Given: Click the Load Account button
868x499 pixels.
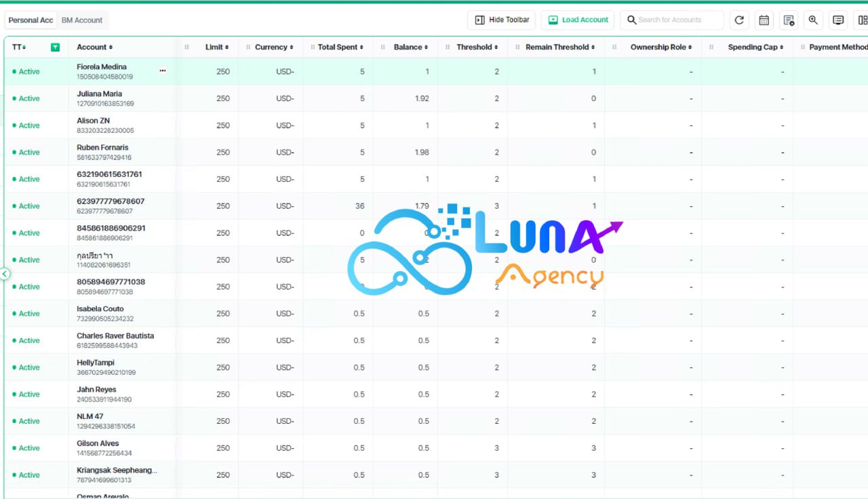Looking at the screenshot, I should point(578,20).
